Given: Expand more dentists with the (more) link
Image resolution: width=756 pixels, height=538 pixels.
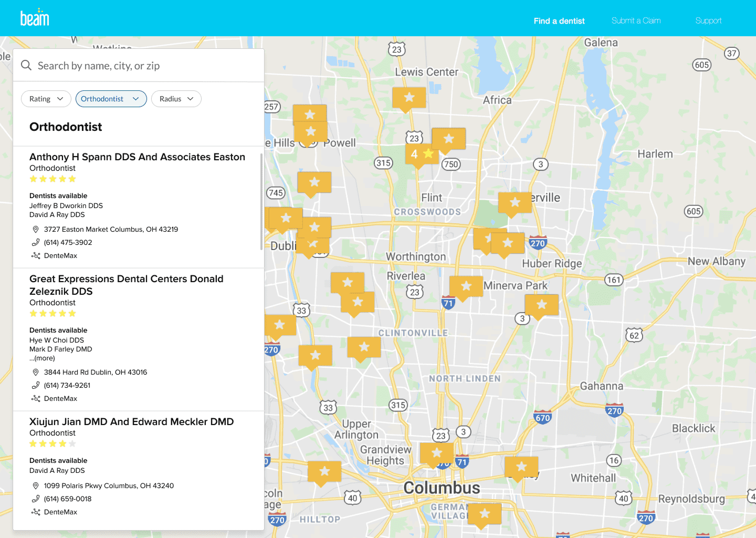Looking at the screenshot, I should 41,358.
